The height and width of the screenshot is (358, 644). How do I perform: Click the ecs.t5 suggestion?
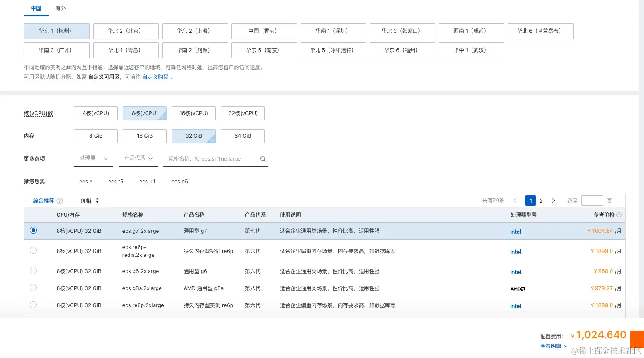(116, 182)
